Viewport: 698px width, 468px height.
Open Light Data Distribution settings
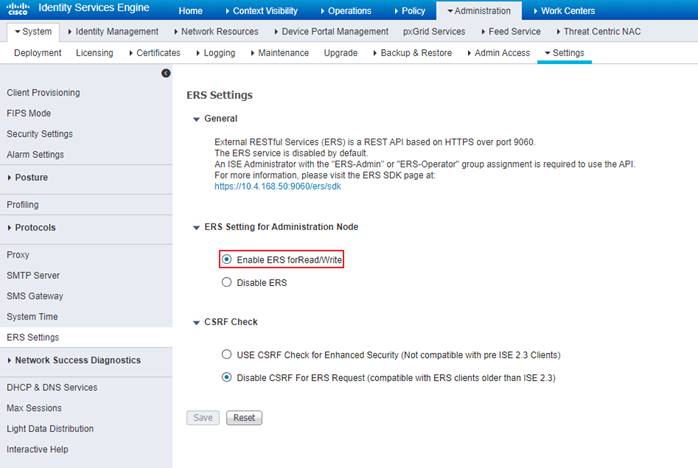[x=50, y=429]
